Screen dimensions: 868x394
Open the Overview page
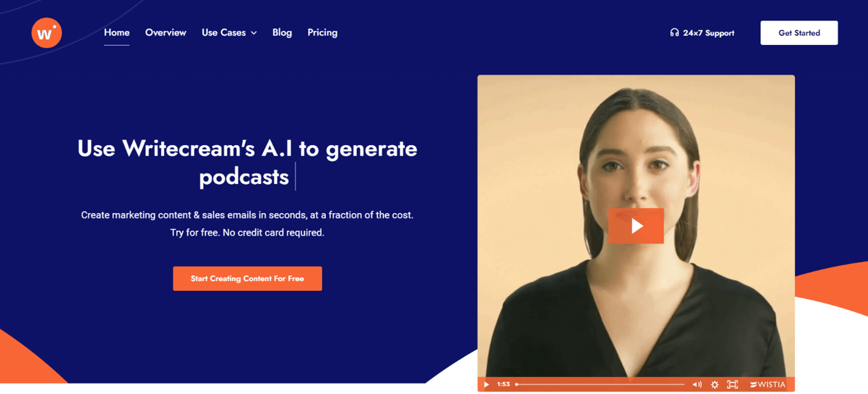pyautogui.click(x=166, y=33)
